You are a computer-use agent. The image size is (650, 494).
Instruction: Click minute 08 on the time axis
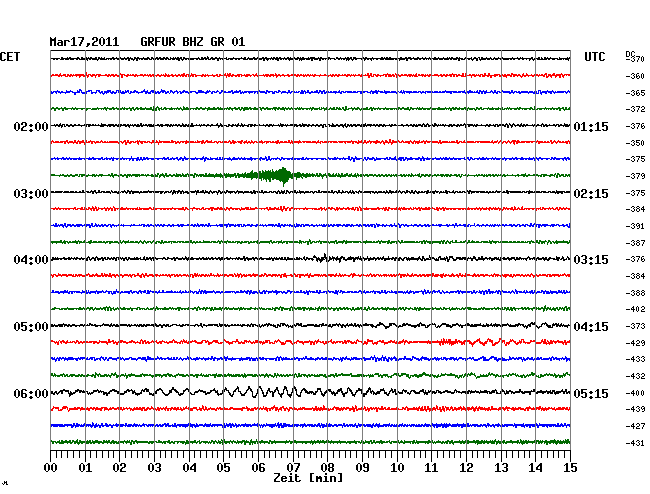tap(327, 468)
